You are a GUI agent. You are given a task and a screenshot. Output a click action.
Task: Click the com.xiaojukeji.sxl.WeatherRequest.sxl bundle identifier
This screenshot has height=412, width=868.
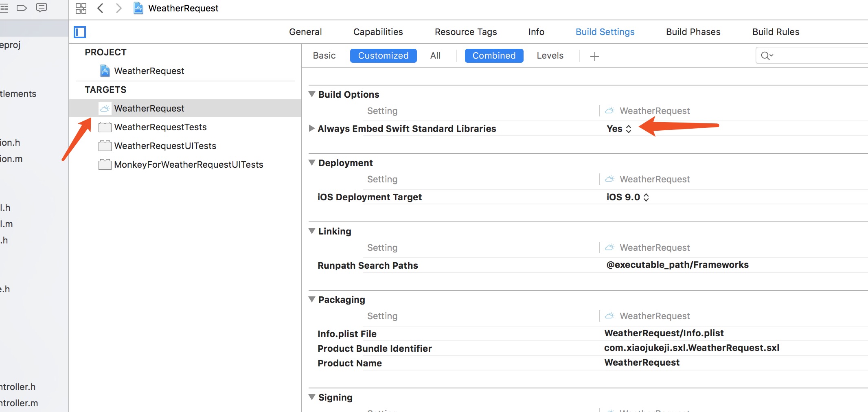(692, 348)
